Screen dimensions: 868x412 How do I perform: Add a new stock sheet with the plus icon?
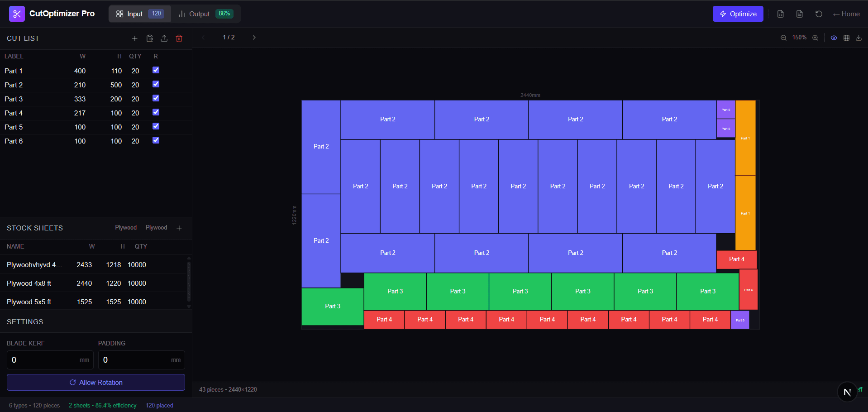[x=179, y=228]
